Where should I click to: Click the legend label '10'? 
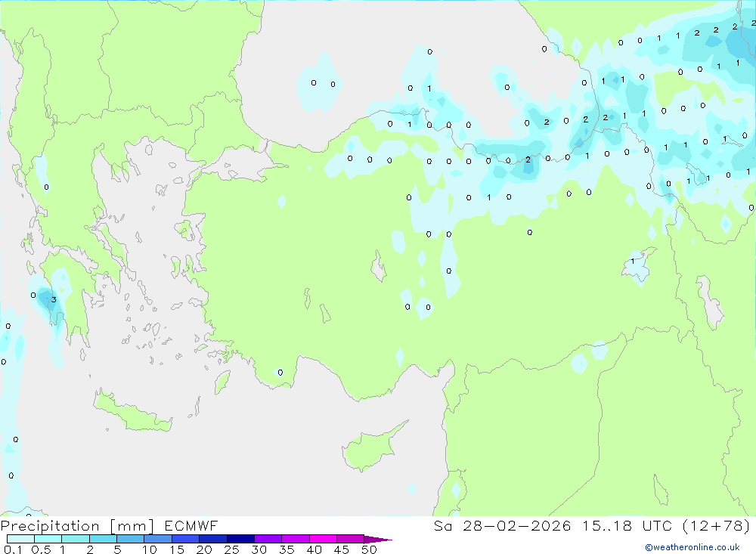(x=150, y=549)
